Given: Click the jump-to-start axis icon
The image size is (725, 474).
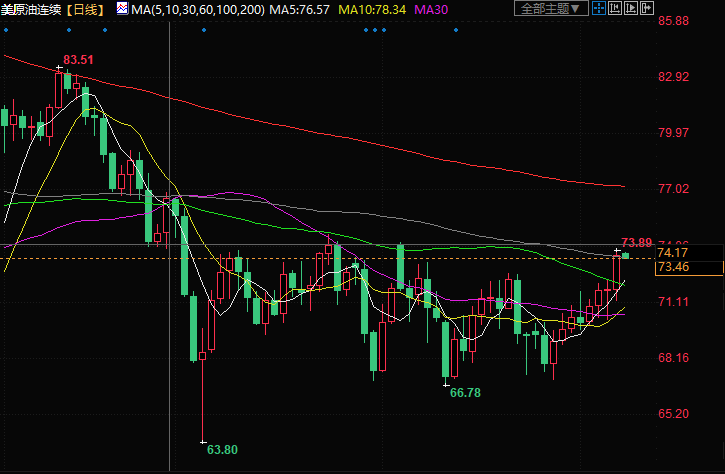Looking at the screenshot, I should 614,8.
